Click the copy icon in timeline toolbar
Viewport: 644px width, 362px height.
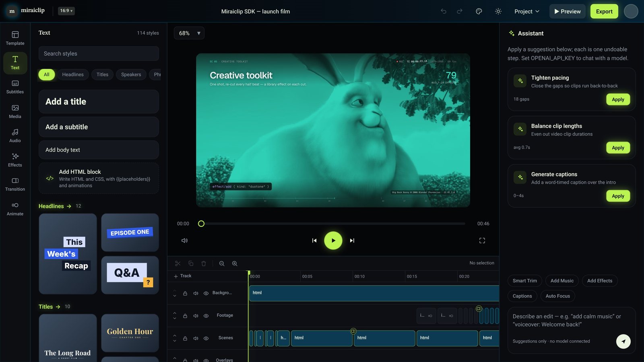pos(191,263)
